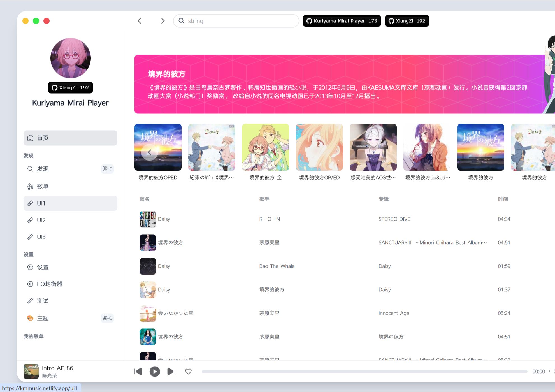
Task: Click the 境界的彼方 banner
Action: coord(345,84)
